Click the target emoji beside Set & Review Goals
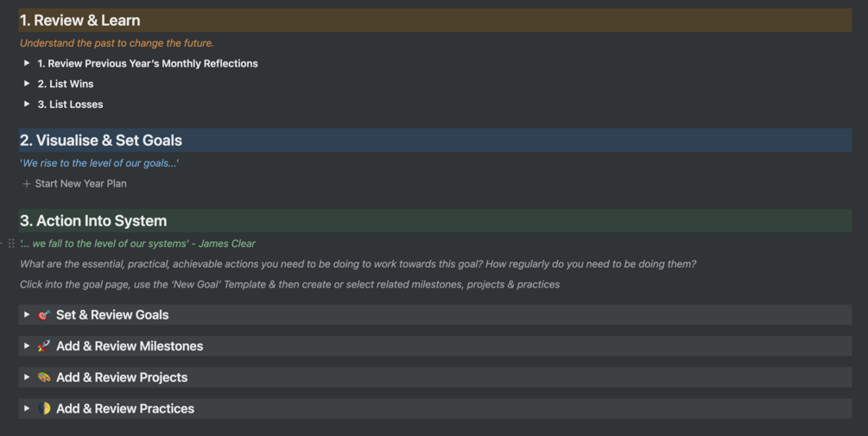Viewport: 868px width, 436px height. click(x=44, y=315)
